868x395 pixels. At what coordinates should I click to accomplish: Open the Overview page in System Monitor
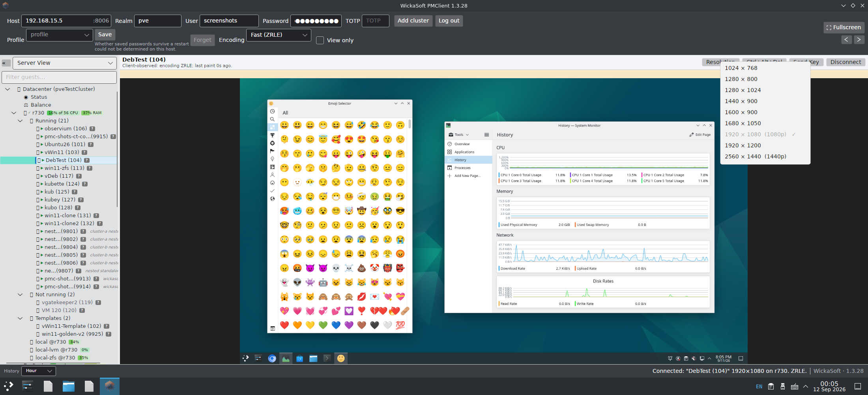pyautogui.click(x=468, y=144)
